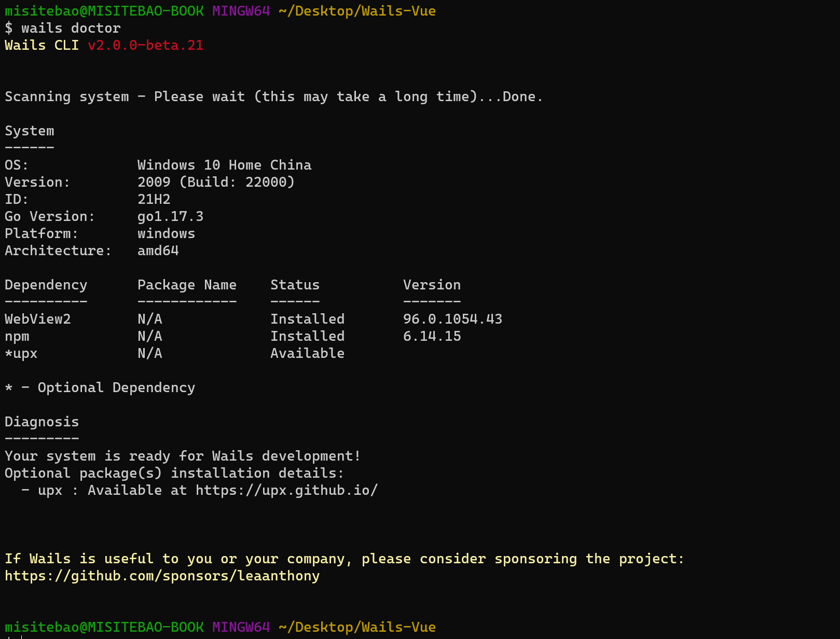Select the Go Version go1.17.3
840x639 pixels.
point(170,216)
